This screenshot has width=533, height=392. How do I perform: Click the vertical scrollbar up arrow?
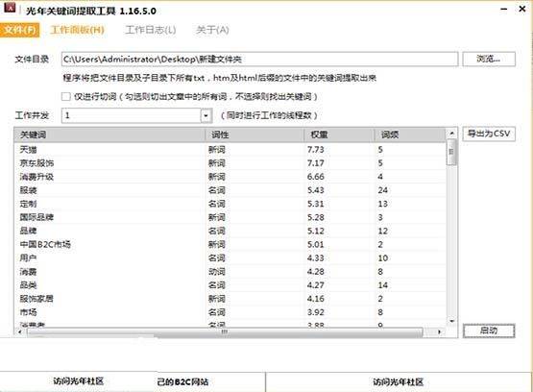[x=451, y=133]
